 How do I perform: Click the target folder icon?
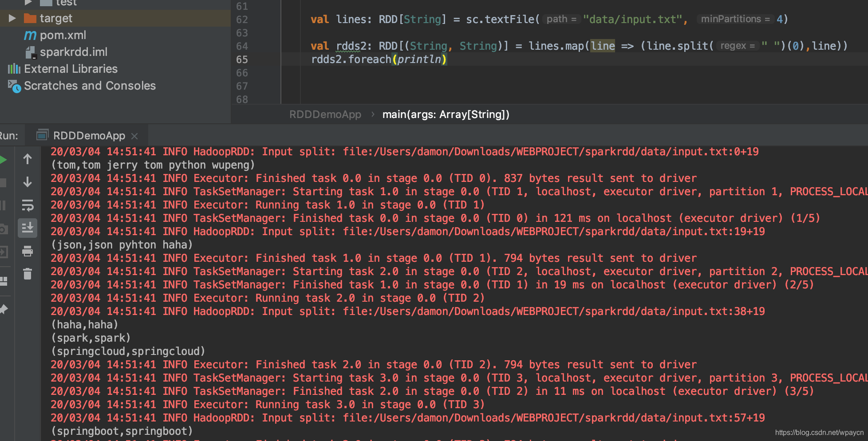point(30,18)
